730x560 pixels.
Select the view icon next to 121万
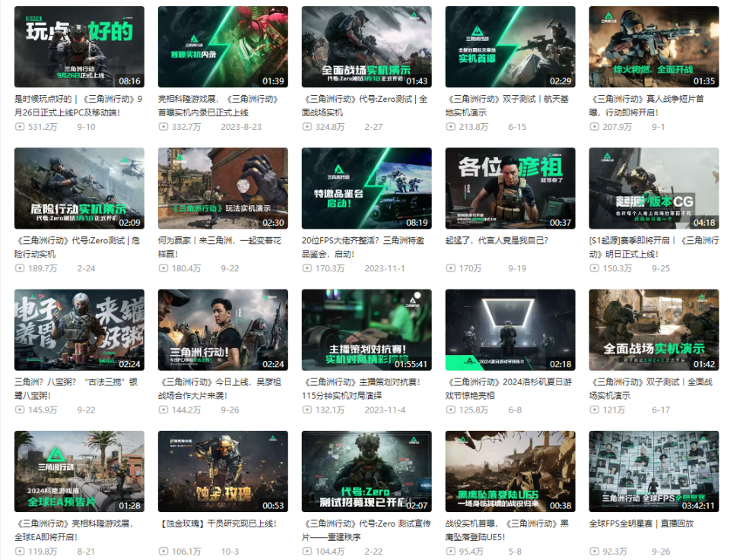(594, 410)
